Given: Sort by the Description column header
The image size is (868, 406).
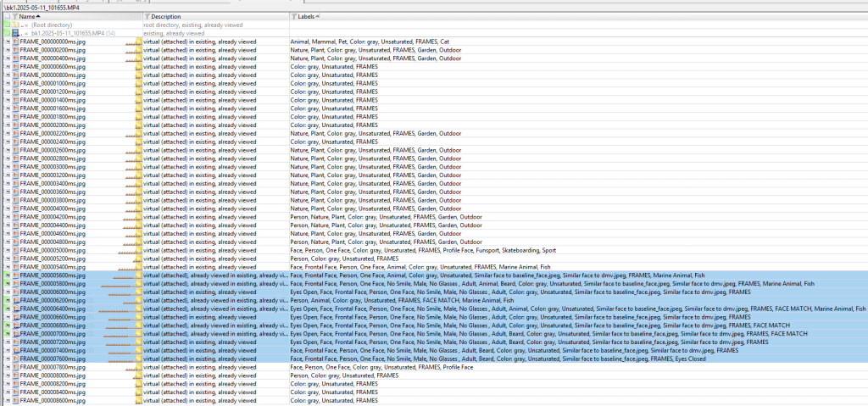Looking at the screenshot, I should coord(168,17).
